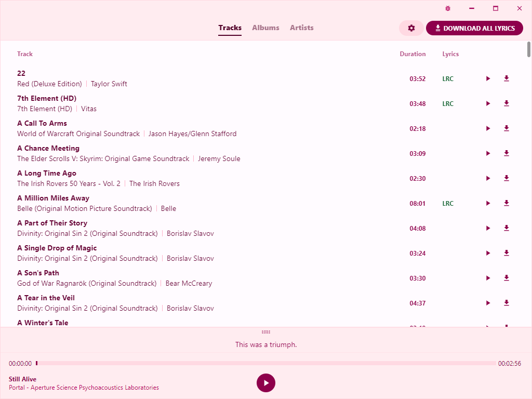
Task: Play the track "22"
Action: pyautogui.click(x=488, y=79)
